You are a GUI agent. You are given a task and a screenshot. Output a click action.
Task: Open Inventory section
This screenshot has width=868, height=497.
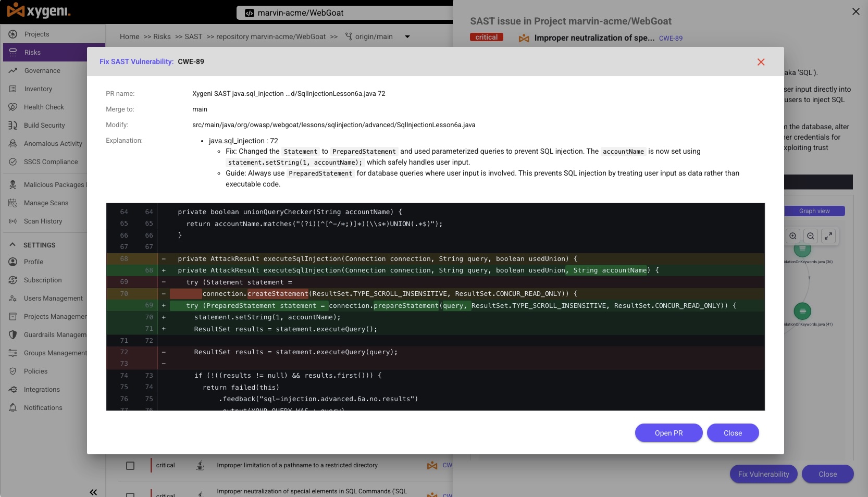(x=38, y=89)
